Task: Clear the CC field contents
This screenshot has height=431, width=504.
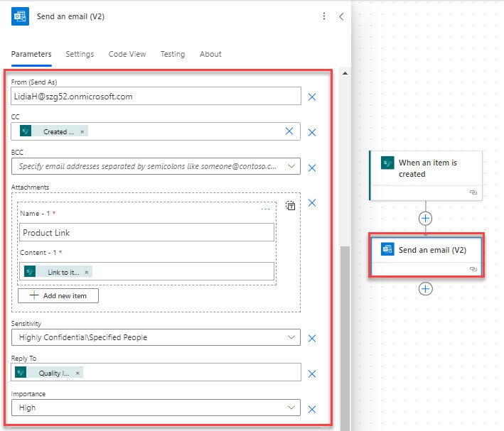Action: (x=289, y=131)
